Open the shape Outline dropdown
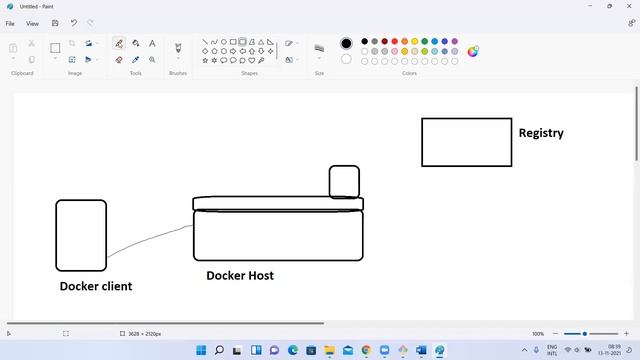This screenshot has height=360, width=640. (291, 43)
